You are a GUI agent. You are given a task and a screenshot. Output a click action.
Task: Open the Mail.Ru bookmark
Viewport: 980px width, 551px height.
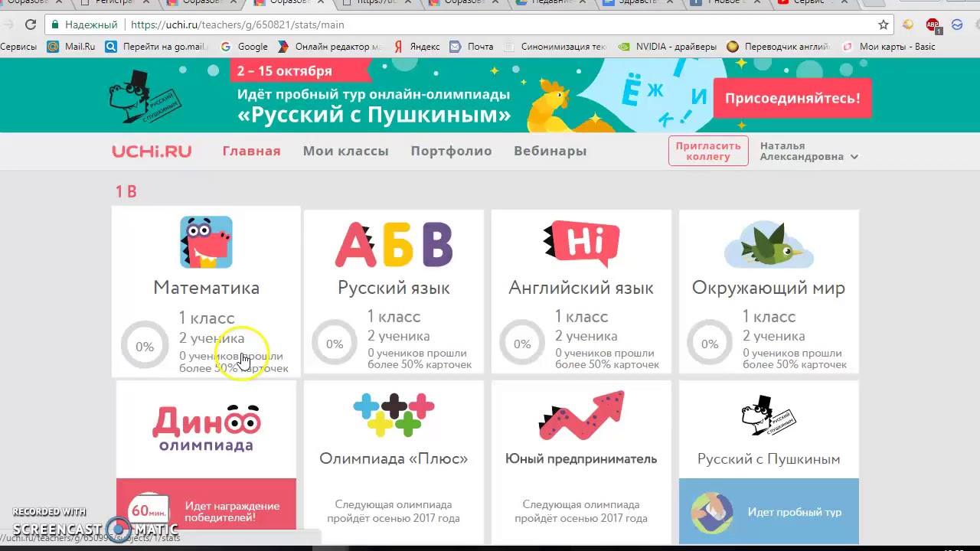coord(71,47)
